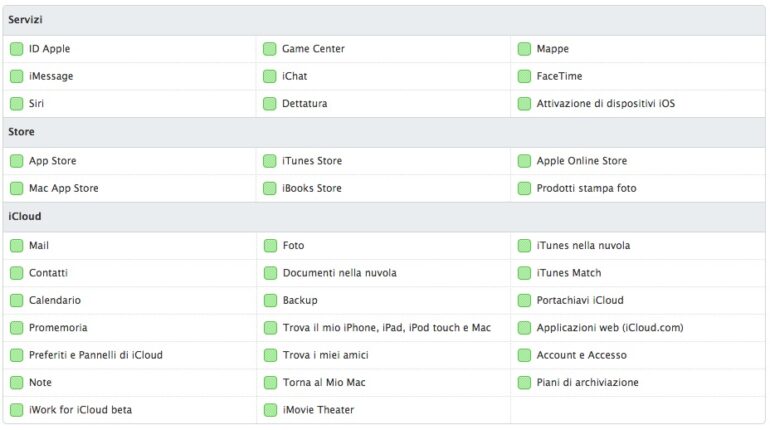The image size is (770, 430).
Task: Select the green icon beside iTunes Store
Action: pyautogui.click(x=270, y=161)
